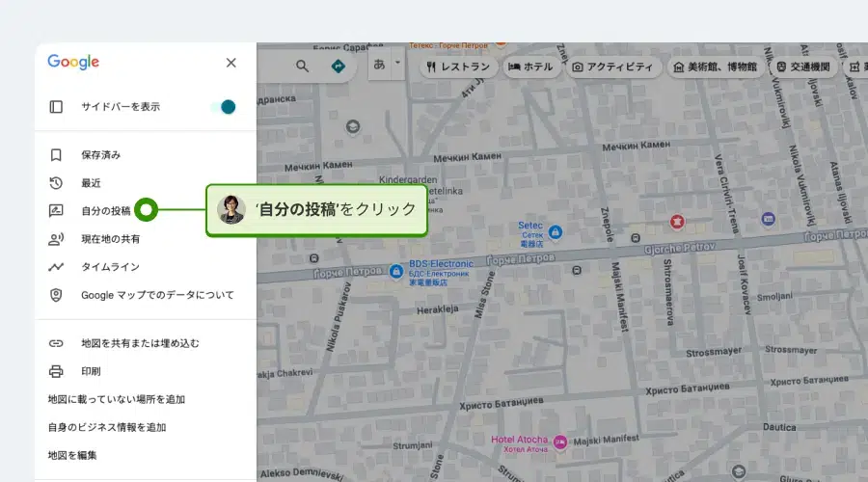Click the 現在地の共有 person icon

pos(56,239)
